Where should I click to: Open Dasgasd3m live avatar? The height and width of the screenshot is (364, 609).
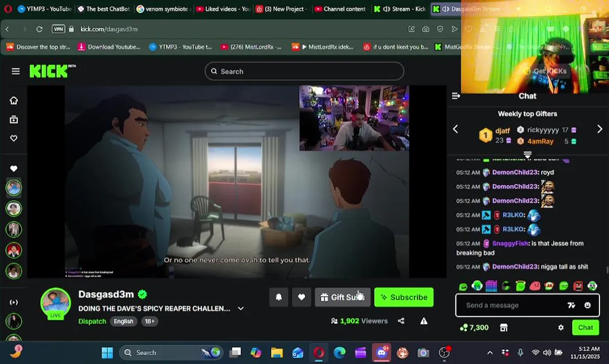56,303
